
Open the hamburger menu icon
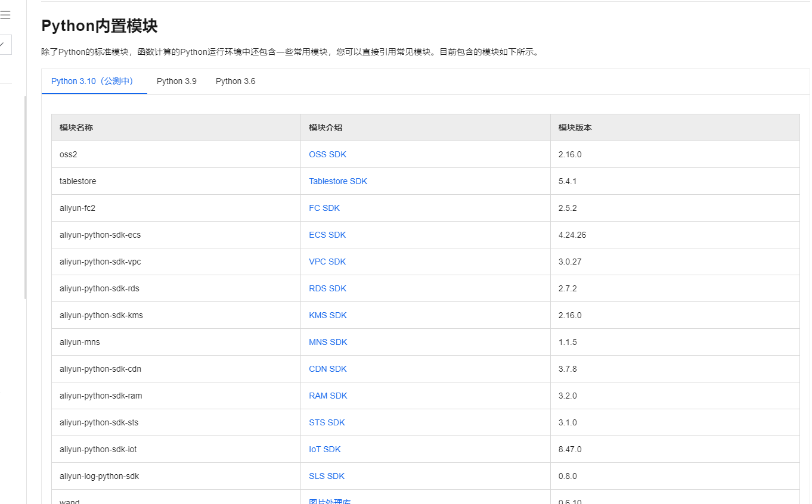(5, 15)
